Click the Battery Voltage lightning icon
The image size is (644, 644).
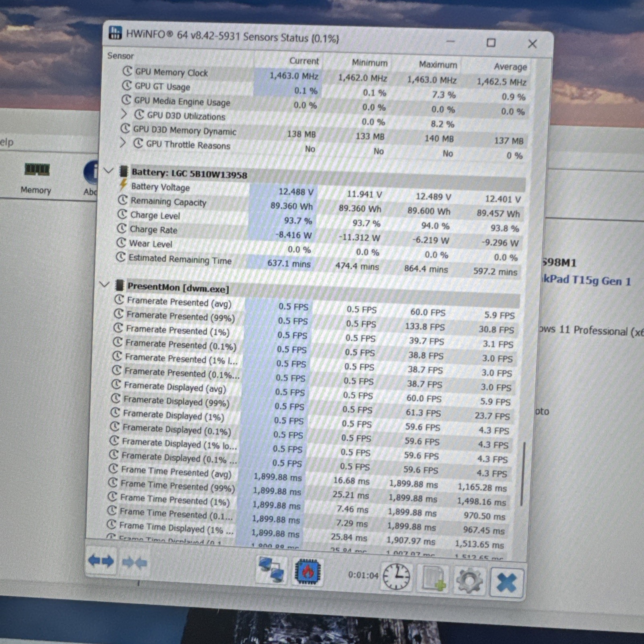click(x=123, y=185)
